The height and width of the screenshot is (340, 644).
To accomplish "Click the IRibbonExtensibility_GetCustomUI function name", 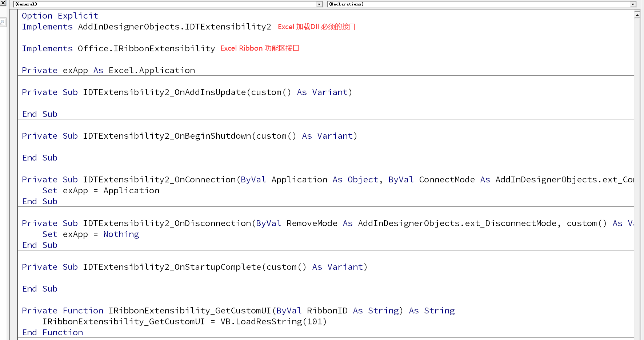I will click(x=189, y=311).
